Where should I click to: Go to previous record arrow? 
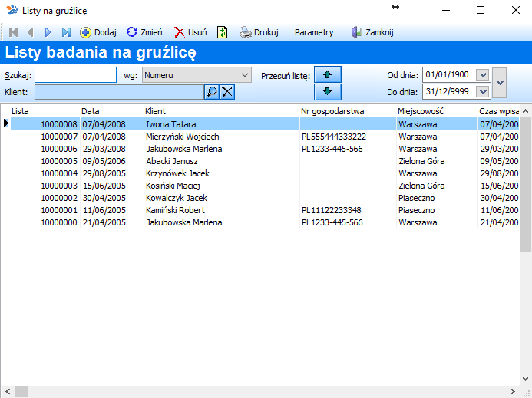coord(31,32)
